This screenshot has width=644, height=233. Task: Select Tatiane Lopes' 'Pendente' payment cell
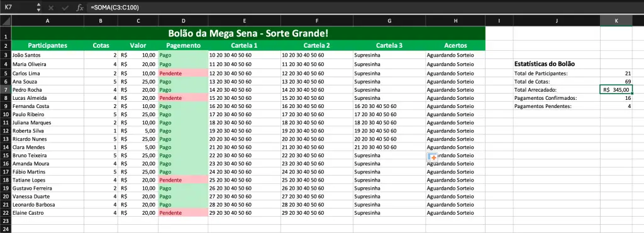183,180
